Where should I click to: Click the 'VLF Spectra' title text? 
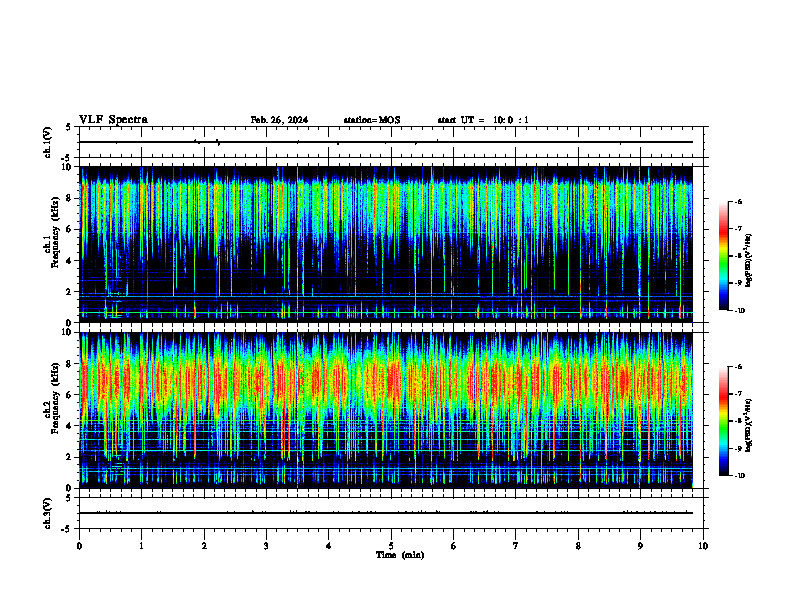[113, 120]
